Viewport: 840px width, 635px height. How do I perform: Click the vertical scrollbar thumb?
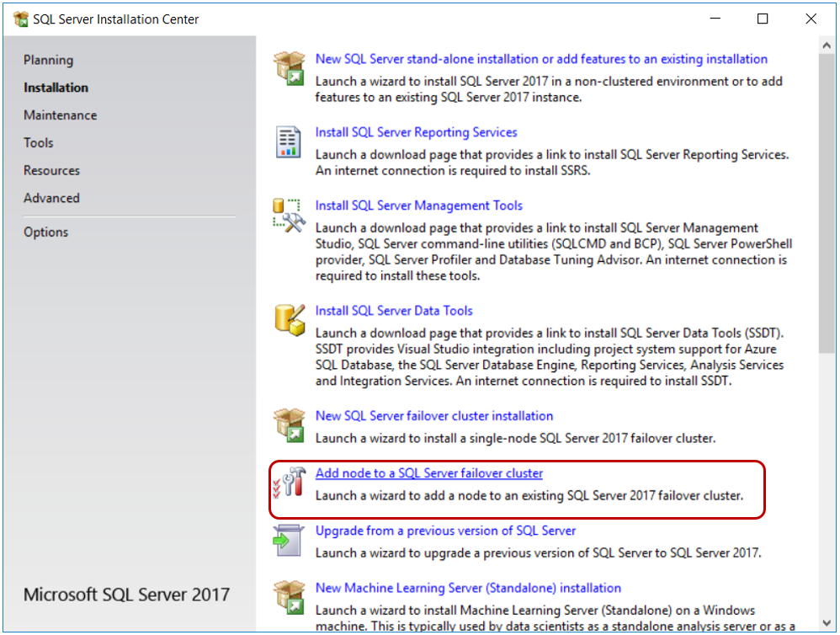tap(827, 204)
